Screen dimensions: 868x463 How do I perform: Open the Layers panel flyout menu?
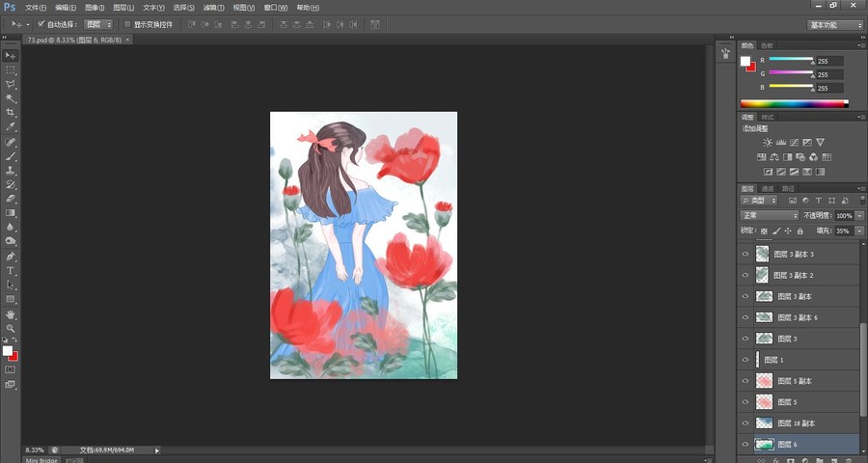[x=862, y=189]
